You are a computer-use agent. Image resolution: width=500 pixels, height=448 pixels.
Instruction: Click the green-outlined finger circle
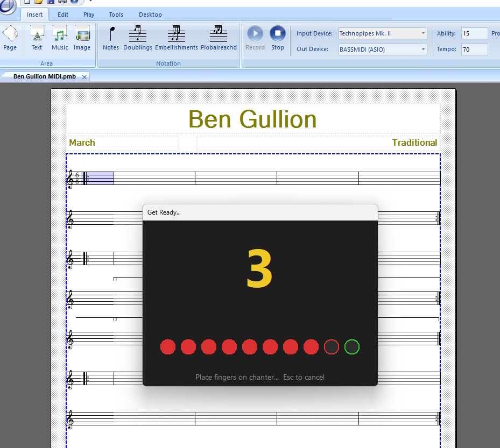pyautogui.click(x=351, y=347)
